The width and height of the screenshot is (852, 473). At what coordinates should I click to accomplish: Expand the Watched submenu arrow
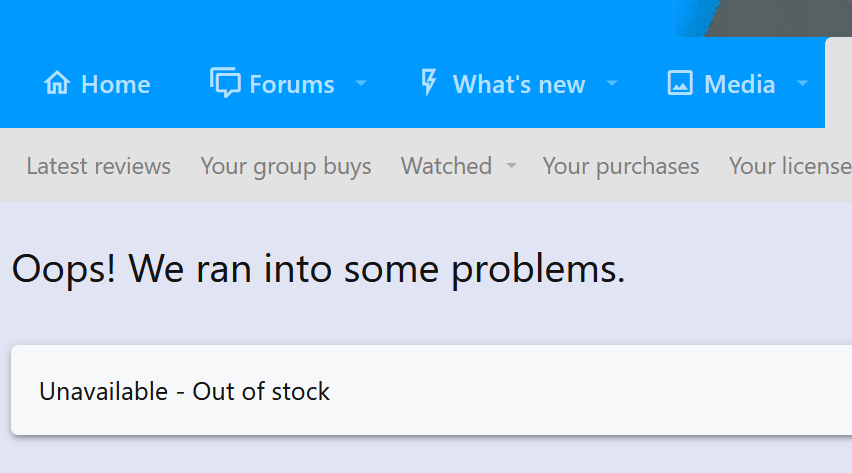tap(511, 165)
